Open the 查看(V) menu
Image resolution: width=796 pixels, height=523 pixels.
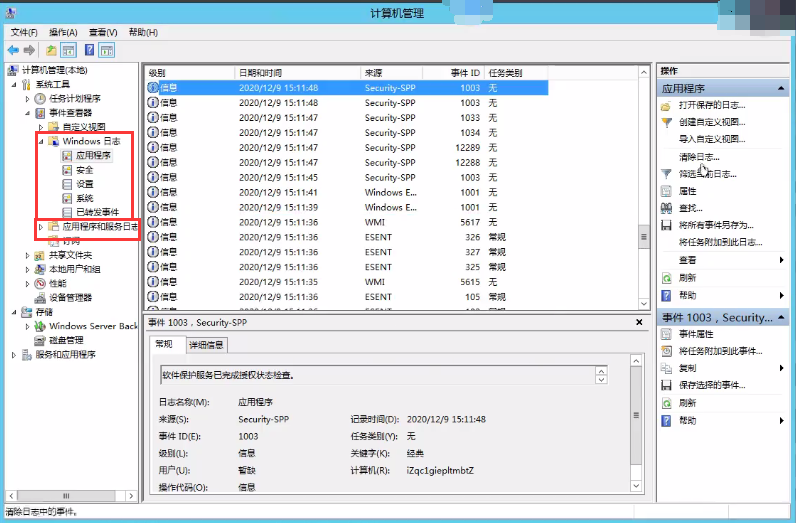(104, 33)
